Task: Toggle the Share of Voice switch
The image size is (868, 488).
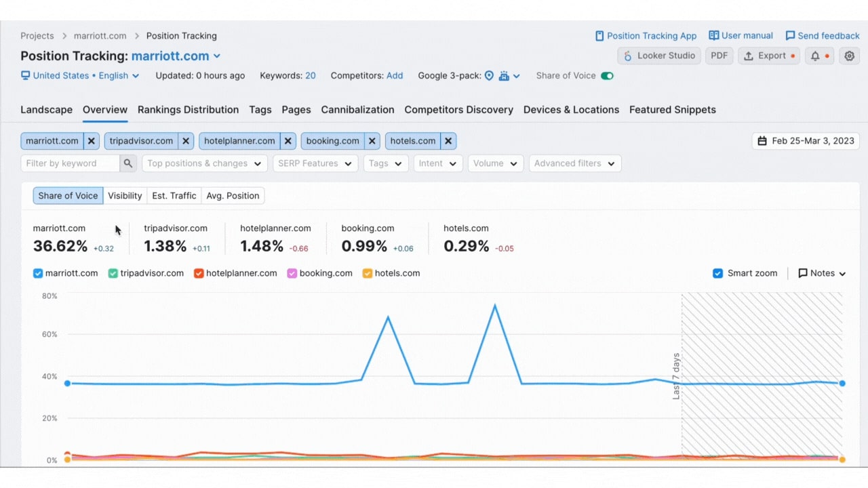Action: pos(607,75)
